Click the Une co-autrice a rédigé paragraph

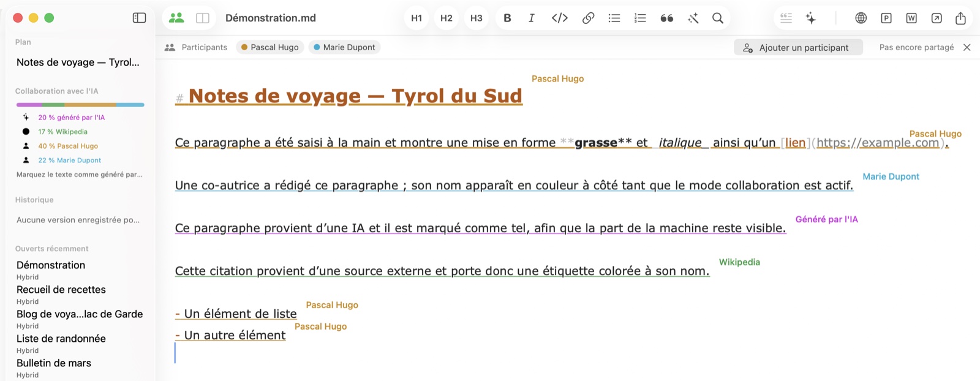[514, 186]
